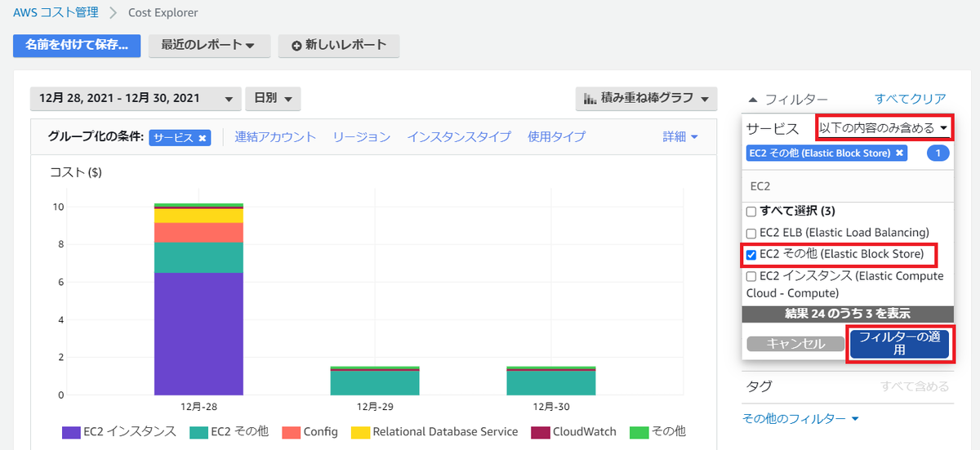Screen dimensions: 980x450
Task: Group by 使用タイプ
Action: coord(556,137)
